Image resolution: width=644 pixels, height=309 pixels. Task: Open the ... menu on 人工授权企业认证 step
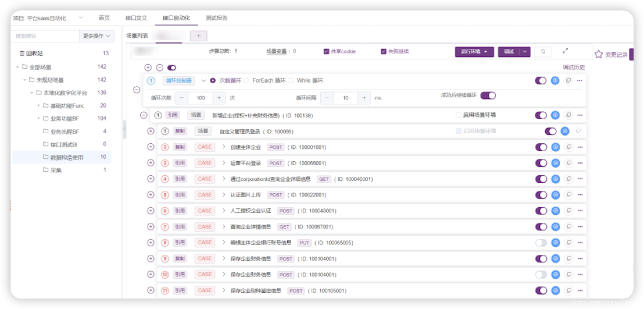[580, 211]
